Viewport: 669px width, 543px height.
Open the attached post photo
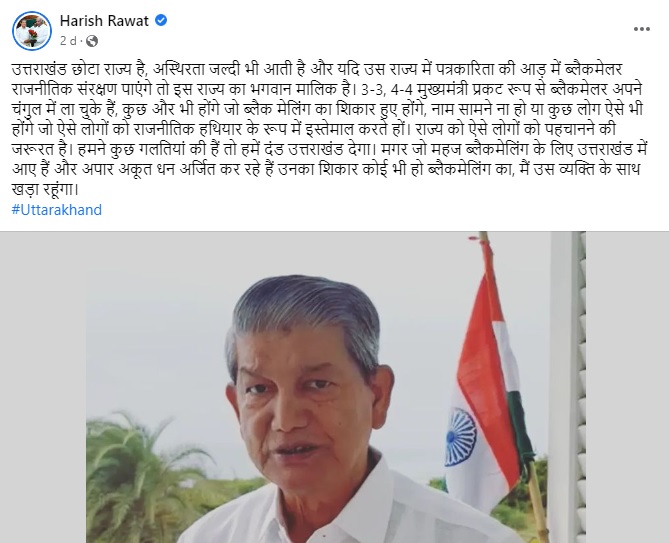coord(334,387)
